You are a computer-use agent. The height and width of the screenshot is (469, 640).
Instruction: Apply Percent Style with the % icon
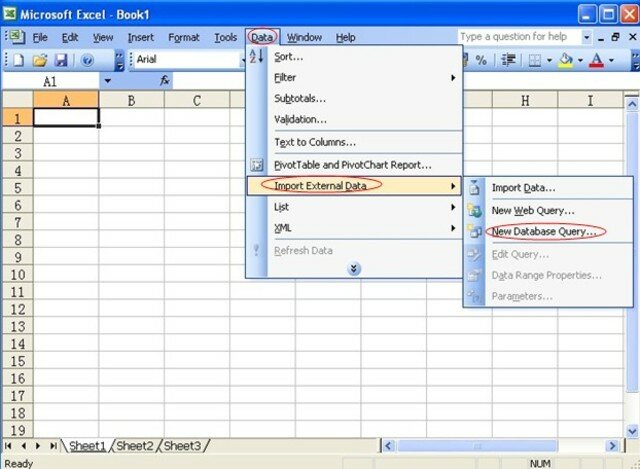[x=481, y=60]
